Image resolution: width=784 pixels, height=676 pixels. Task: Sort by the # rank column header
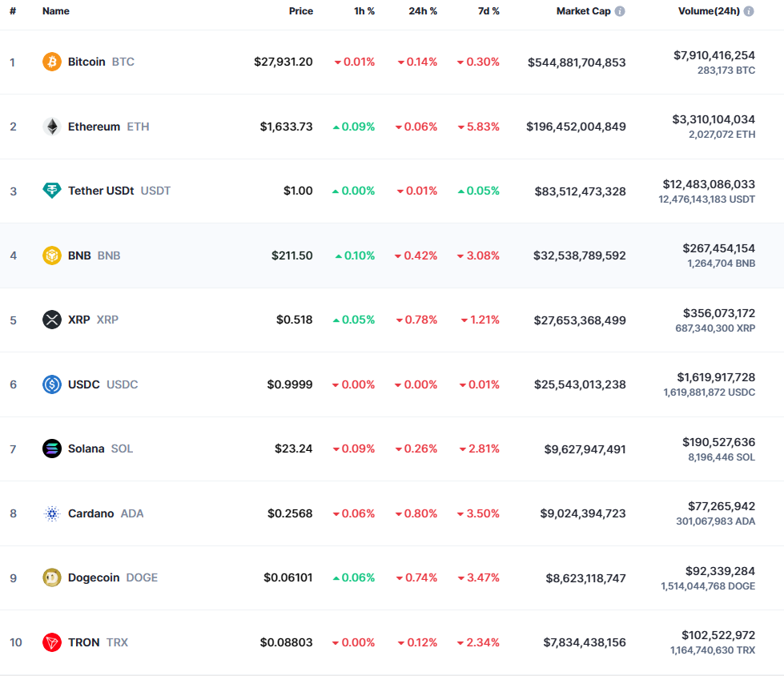13,11
